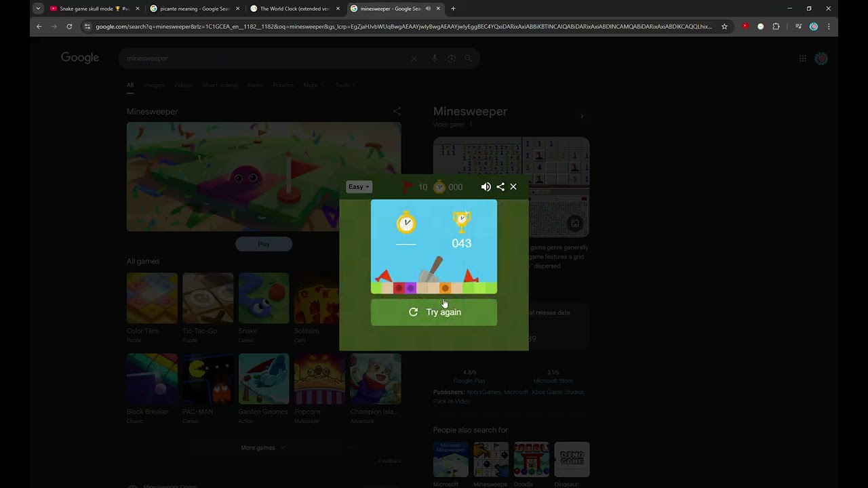Bookmark this page with the star icon
Viewport: 868px width, 488px height.
[724, 26]
